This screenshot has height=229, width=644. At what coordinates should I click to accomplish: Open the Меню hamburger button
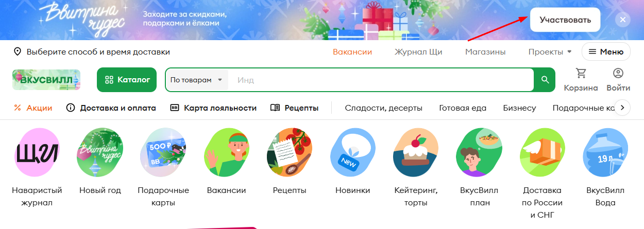606,51
